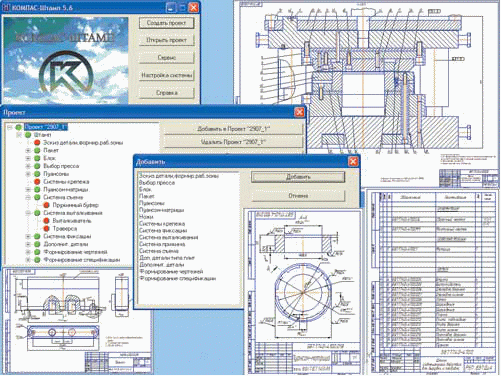Select Блок in the Добавить list
This screenshot has width=501, height=376.
click(145, 189)
